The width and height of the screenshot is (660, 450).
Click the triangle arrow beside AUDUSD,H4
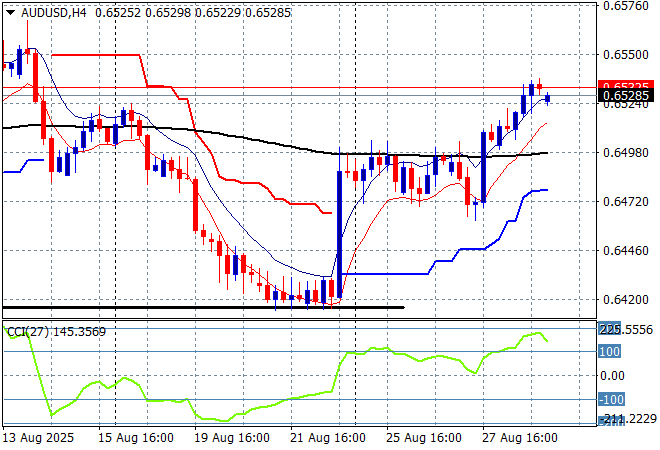click(x=9, y=10)
